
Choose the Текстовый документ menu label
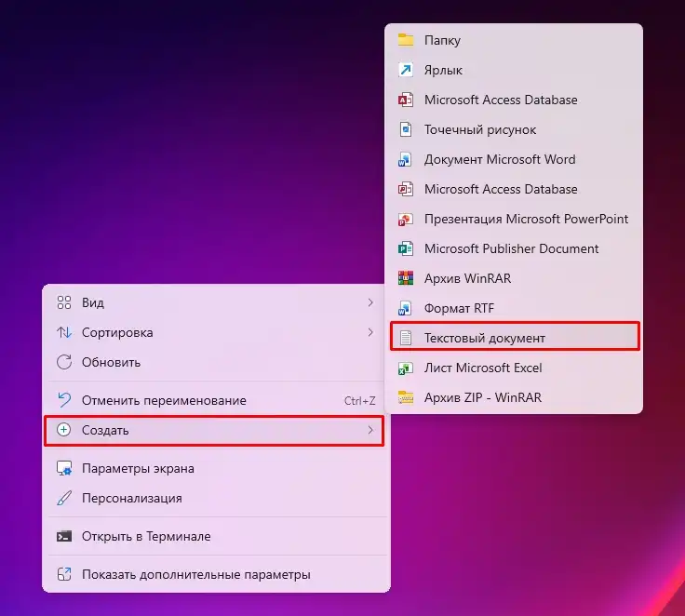485,338
